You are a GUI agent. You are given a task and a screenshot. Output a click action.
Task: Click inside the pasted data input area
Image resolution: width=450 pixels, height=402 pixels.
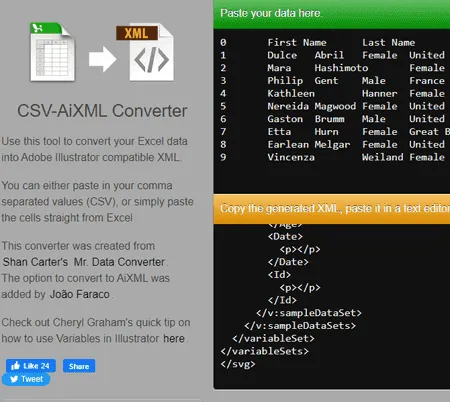click(x=332, y=111)
